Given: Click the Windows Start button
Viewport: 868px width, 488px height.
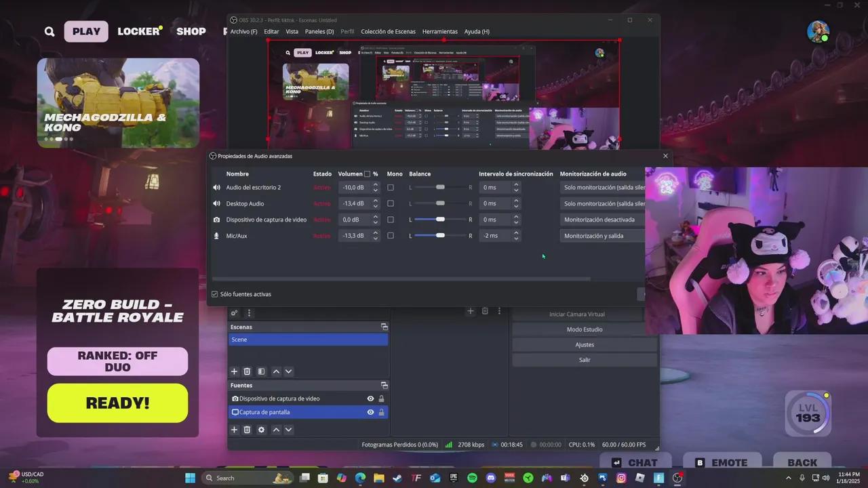Looking at the screenshot, I should coord(190,478).
